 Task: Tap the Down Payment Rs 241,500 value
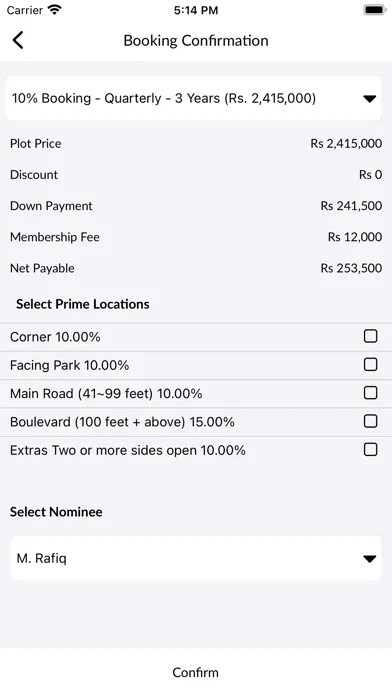351,206
